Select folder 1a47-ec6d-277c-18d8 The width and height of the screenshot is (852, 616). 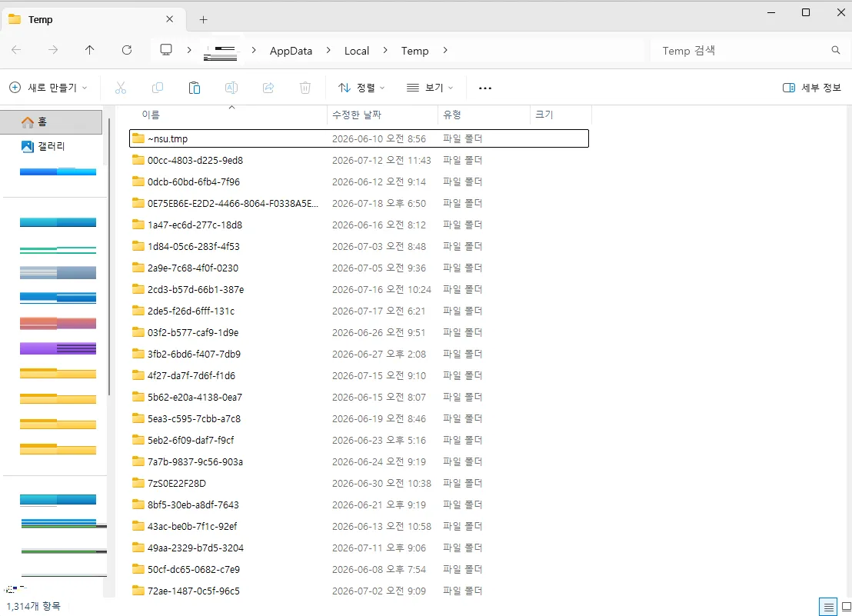[358, 225]
